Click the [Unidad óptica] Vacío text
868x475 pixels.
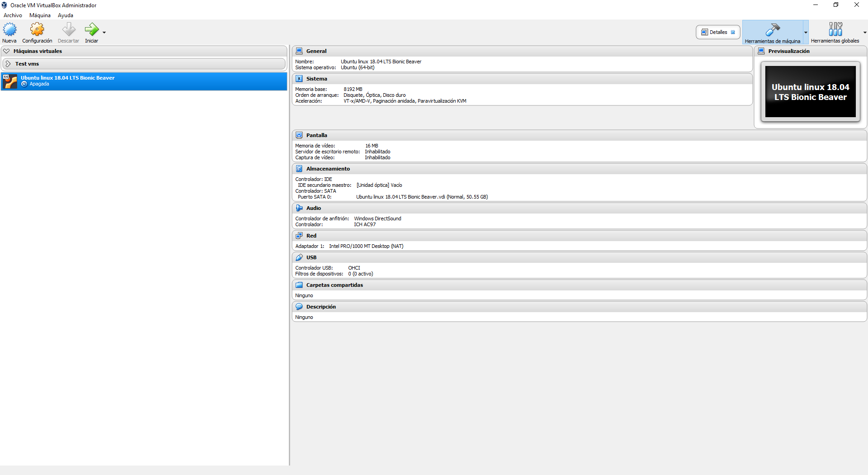point(379,185)
